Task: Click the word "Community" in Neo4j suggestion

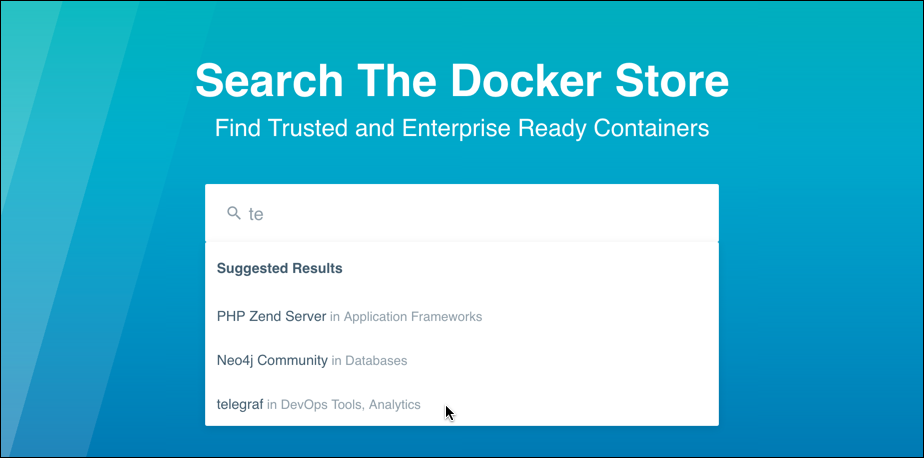Action: 292,360
